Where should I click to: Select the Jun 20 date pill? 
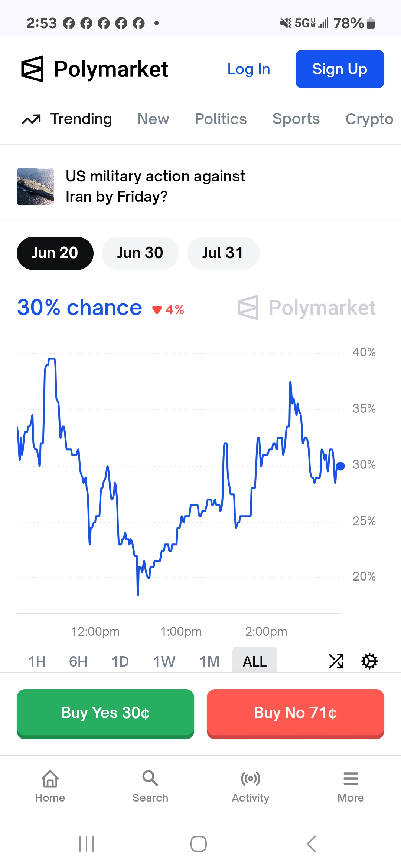[55, 253]
